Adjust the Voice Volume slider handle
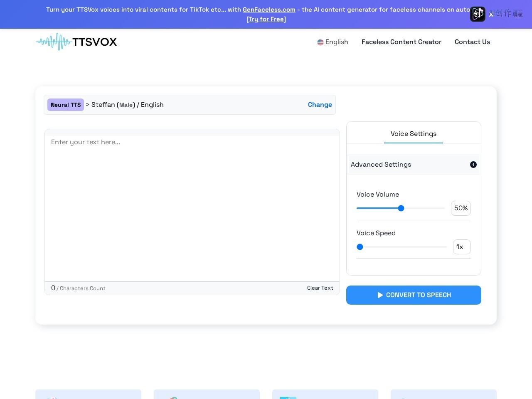This screenshot has height=399, width=532. (401, 208)
